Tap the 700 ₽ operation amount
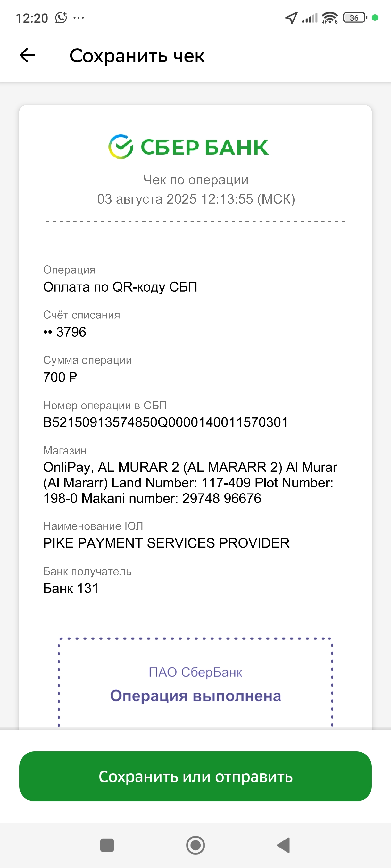Image resolution: width=391 pixels, height=868 pixels. [60, 377]
